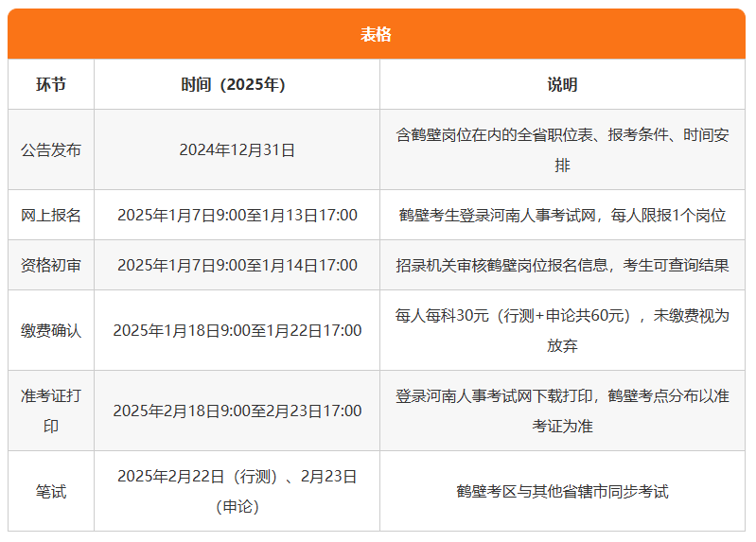Click the 公告发布 row label
This screenshot has width=756, height=542.
click(51, 149)
